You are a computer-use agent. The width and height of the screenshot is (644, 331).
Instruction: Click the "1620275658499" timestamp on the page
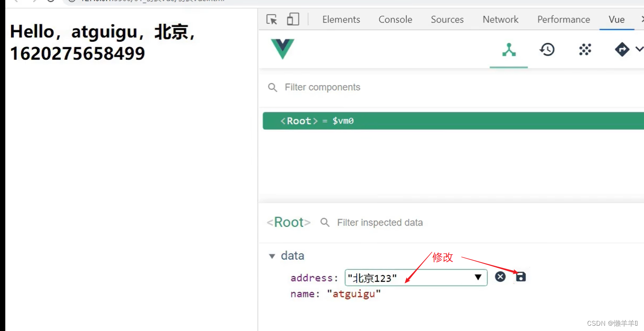[78, 54]
